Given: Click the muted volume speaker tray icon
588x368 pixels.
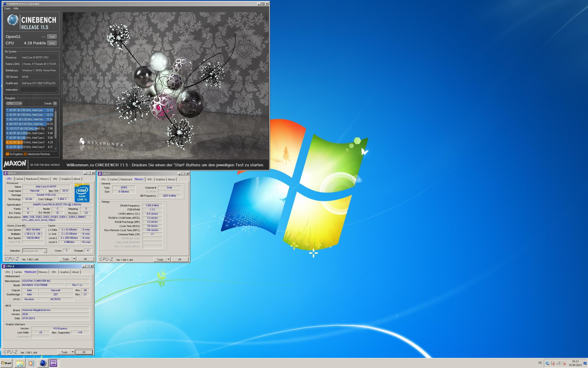Looking at the screenshot, I should pos(564,363).
